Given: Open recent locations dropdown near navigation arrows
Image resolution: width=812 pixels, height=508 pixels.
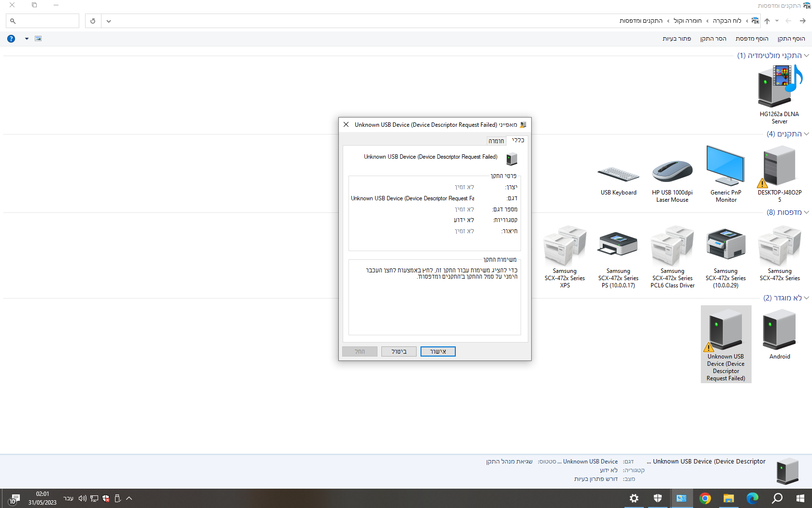Looking at the screenshot, I should pyautogui.click(x=777, y=21).
